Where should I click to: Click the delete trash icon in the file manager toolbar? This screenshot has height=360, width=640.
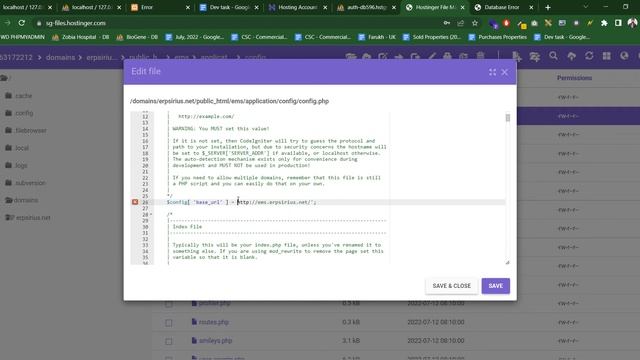coord(480,56)
